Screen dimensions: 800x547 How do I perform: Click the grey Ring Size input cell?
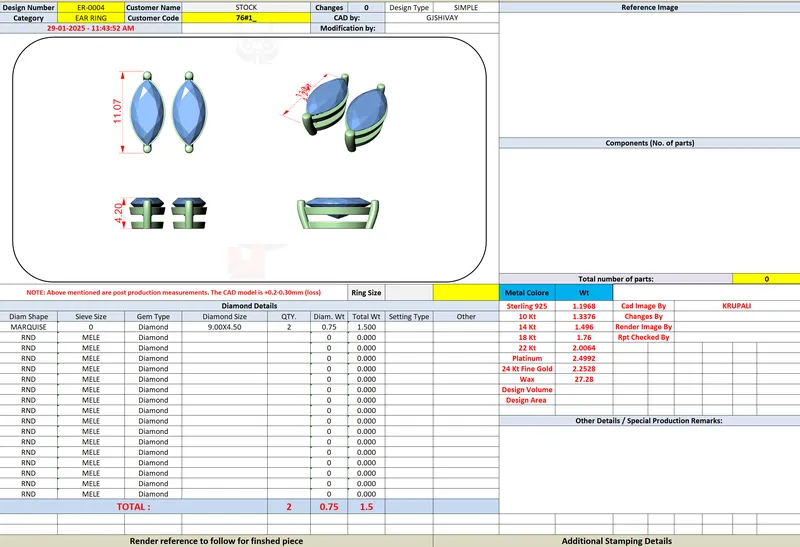click(x=409, y=293)
